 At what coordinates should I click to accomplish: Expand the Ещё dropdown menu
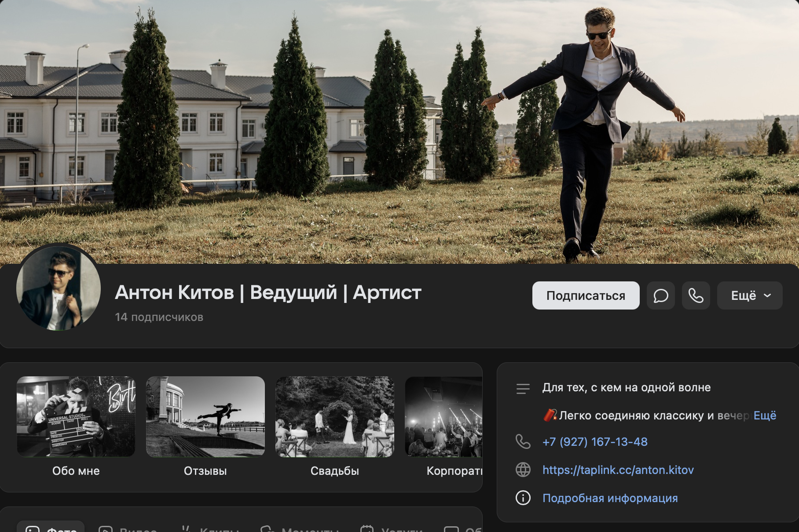pyautogui.click(x=749, y=295)
